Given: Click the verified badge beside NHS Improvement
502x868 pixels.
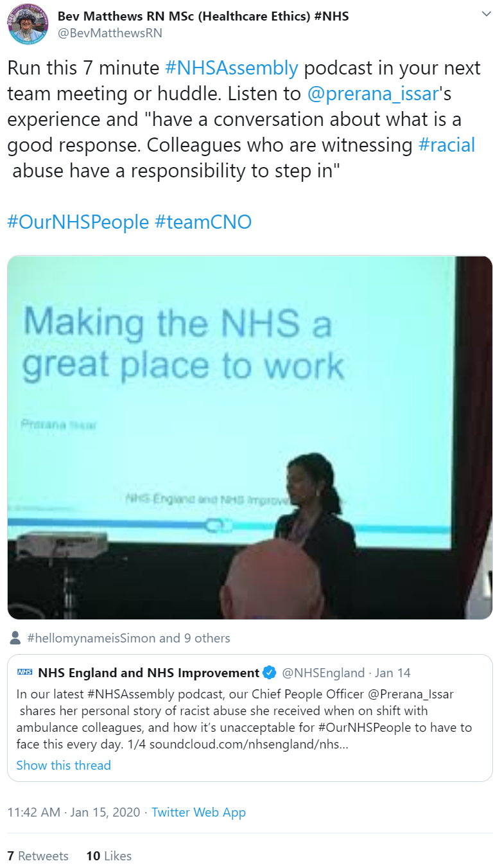Looking at the screenshot, I should coord(270,673).
